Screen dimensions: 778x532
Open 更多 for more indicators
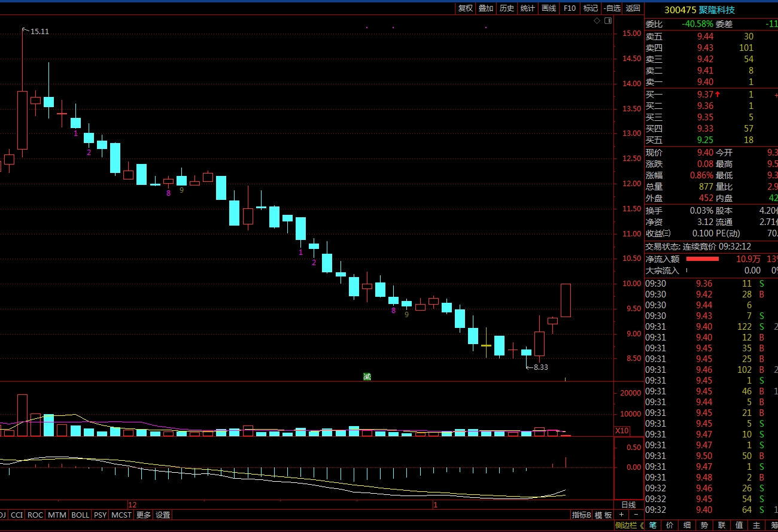pyautogui.click(x=144, y=515)
